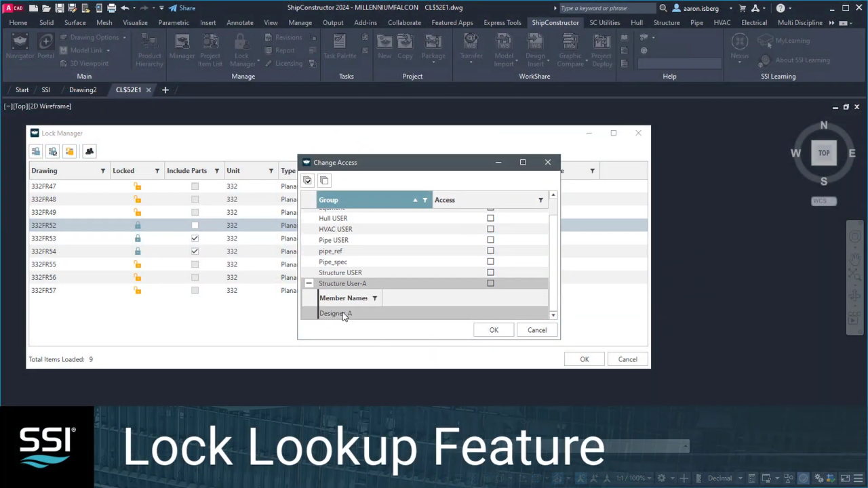The image size is (868, 488).
Task: Open the Locked column filter
Action: (157, 171)
